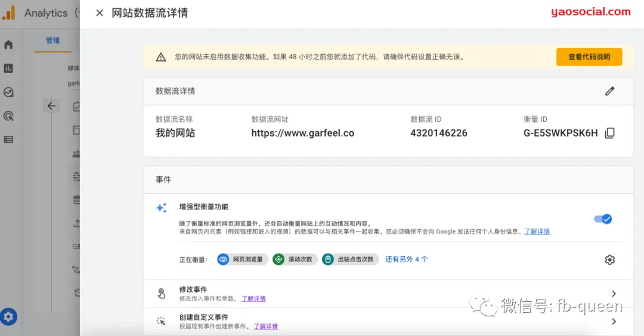Open the Home icon in the left sidebar

pyautogui.click(x=8, y=45)
